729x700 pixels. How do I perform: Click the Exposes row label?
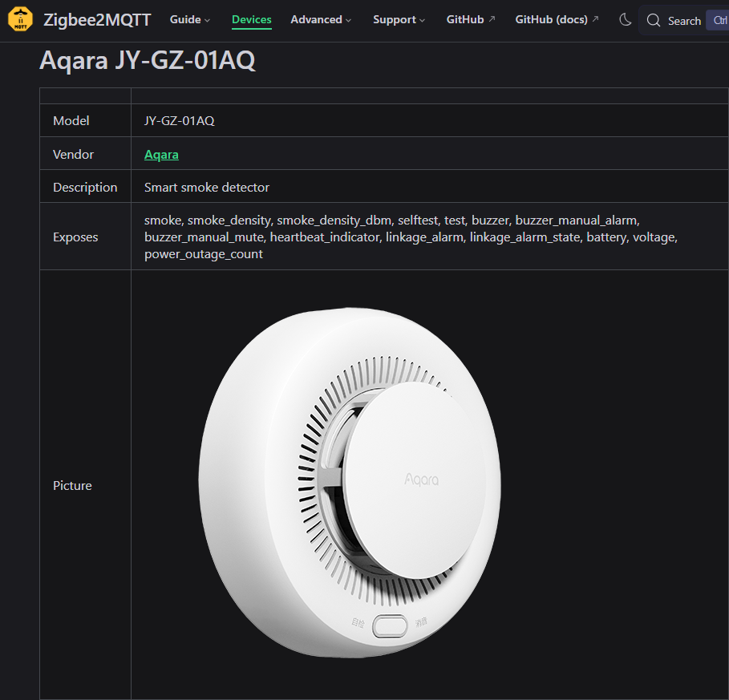pos(75,237)
